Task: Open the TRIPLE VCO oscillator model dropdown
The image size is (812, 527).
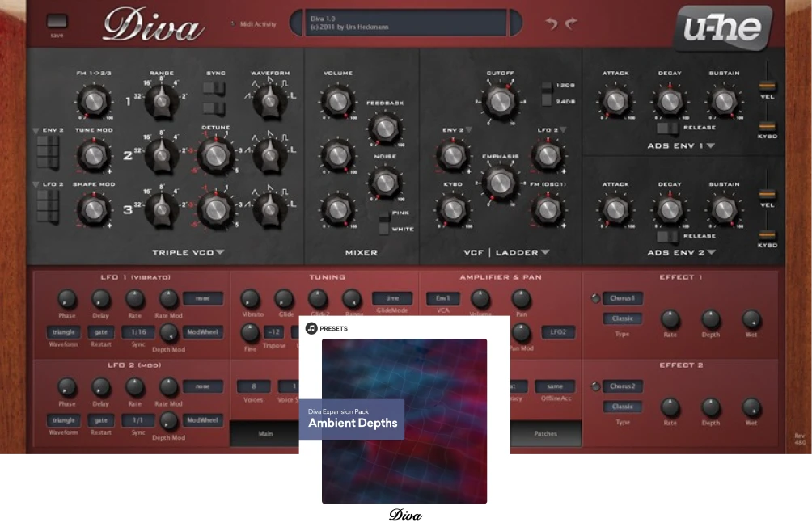Action: point(220,253)
